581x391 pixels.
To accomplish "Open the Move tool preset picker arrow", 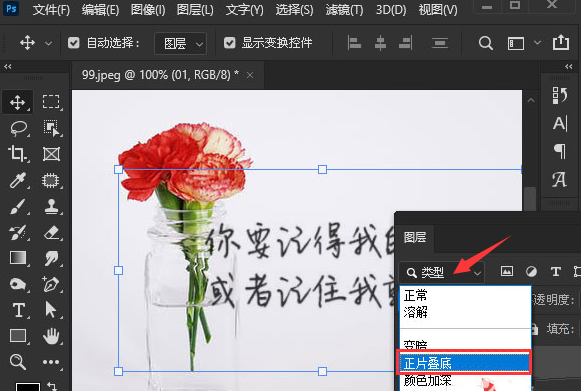I will pos(48,43).
